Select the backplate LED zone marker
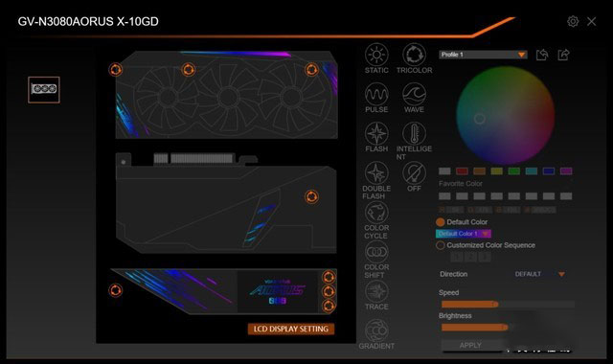Viewport: 613px width, 364px height. [311, 196]
